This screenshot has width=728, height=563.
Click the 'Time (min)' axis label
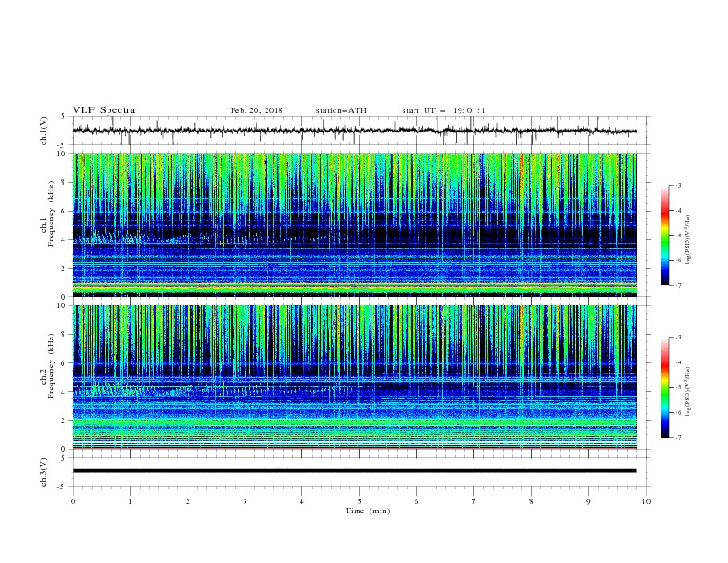[368, 511]
